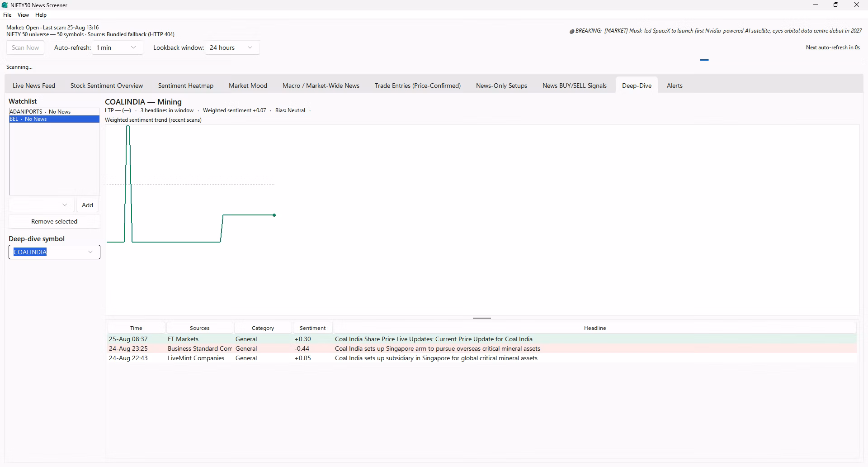The image size is (868, 467).
Task: Expand the Deep-dive symbol dropdown arrow
Action: [x=90, y=252]
